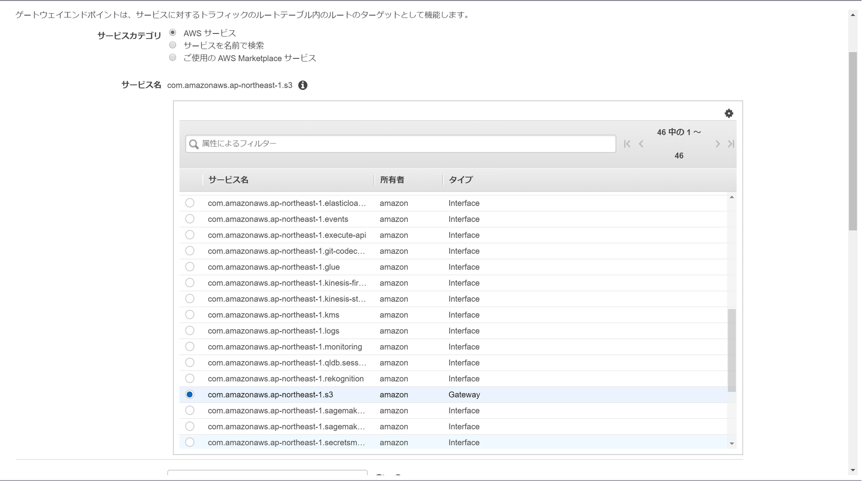Select the AWS サービス radio option
This screenshot has height=486, width=868.
click(173, 33)
